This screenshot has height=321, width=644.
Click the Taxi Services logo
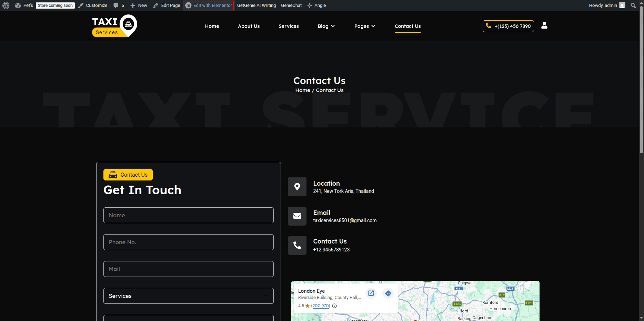114,26
